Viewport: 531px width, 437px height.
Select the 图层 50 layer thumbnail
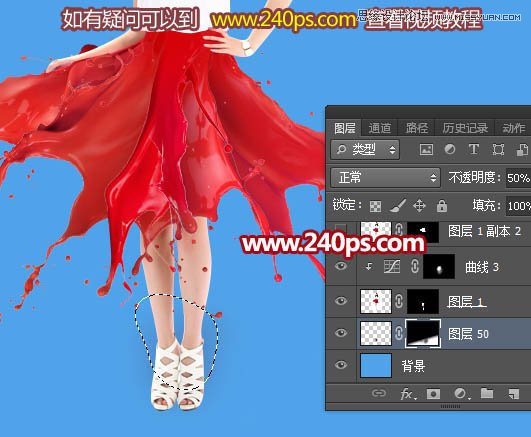[x=376, y=333]
